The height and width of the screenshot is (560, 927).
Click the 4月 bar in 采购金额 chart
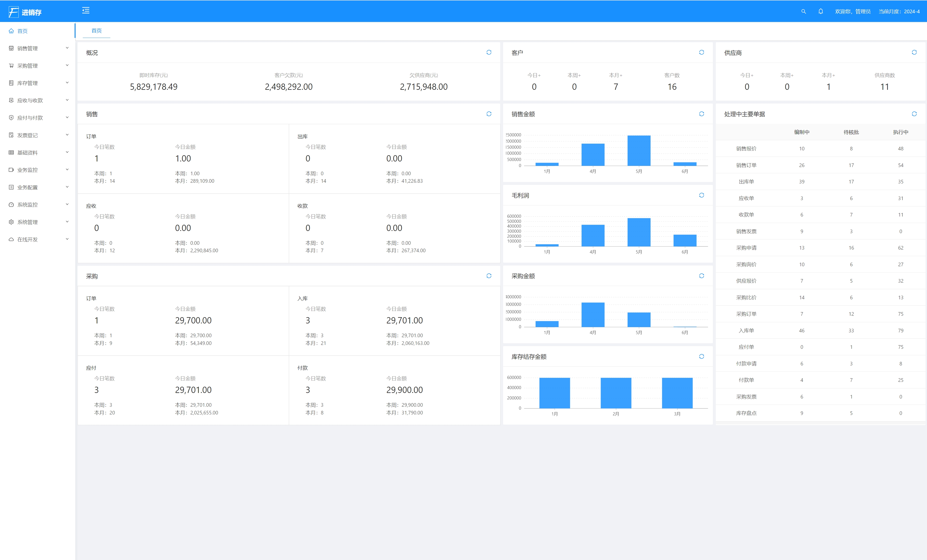coord(593,315)
